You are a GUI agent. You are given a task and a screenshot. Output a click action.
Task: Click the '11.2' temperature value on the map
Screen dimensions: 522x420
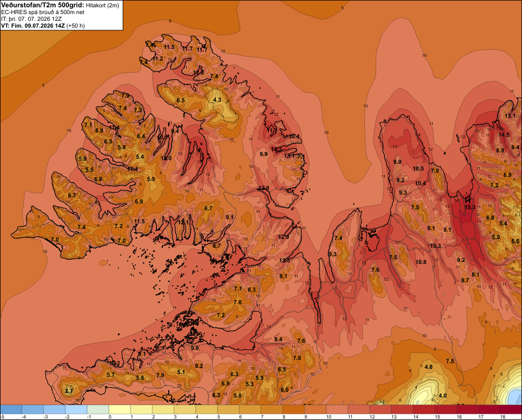click(158, 58)
